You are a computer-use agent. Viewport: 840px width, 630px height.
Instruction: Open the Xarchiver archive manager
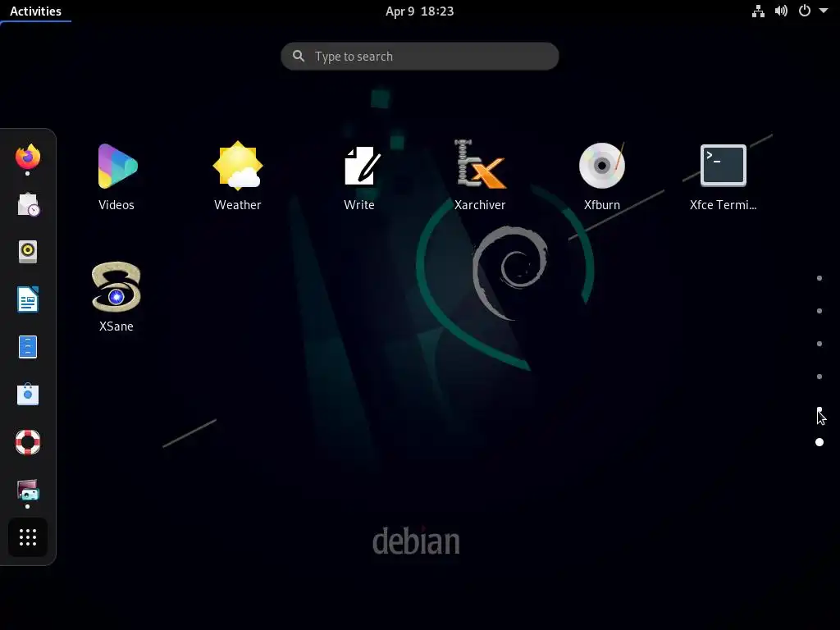[480, 177]
